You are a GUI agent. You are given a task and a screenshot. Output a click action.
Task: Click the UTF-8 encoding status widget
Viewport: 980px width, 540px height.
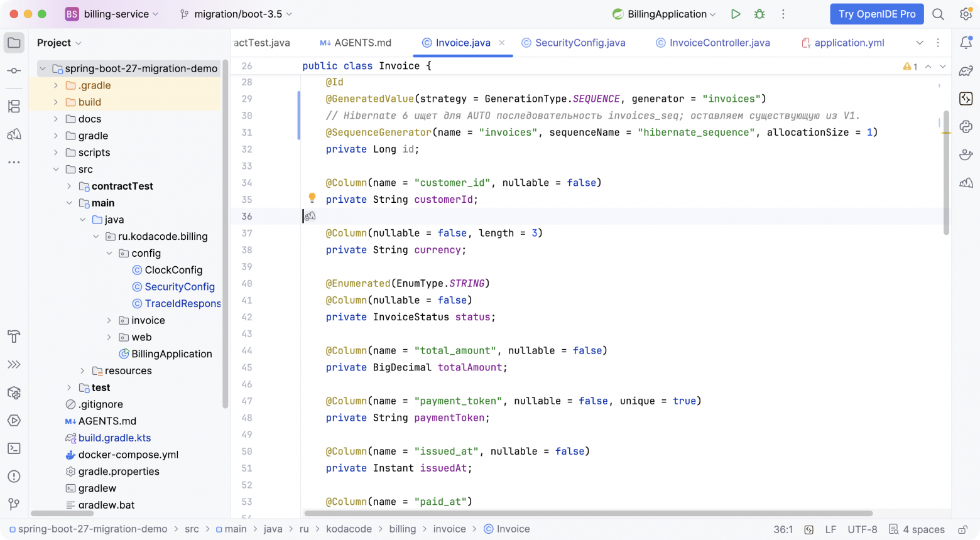pyautogui.click(x=862, y=529)
